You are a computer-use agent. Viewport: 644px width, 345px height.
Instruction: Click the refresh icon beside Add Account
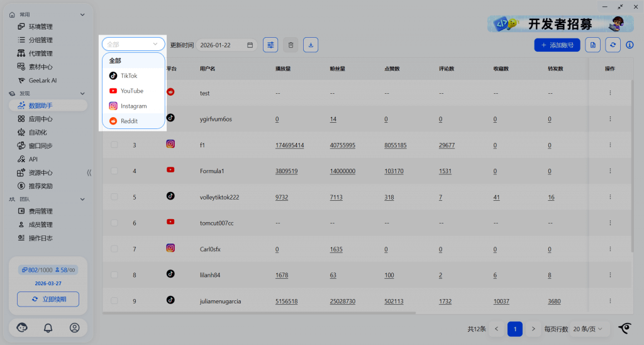(613, 45)
